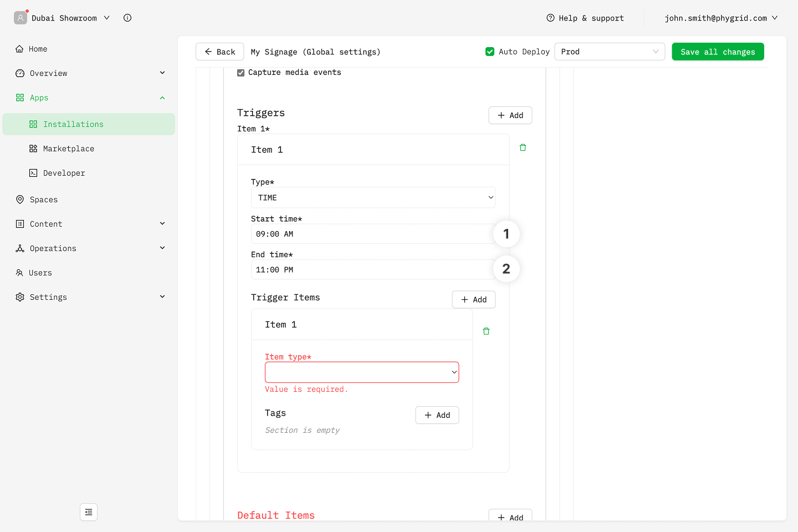Delete Triggers Item 1 with trash icon

[x=523, y=147]
